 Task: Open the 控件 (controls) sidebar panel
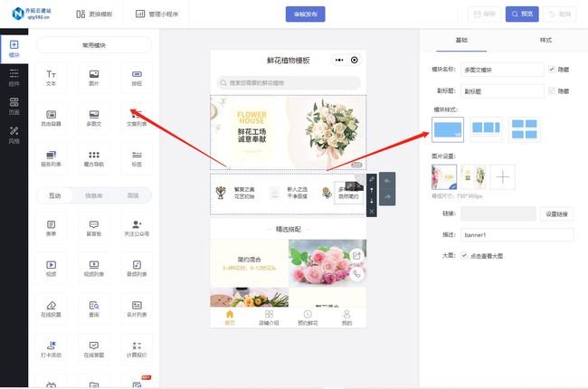tap(14, 78)
